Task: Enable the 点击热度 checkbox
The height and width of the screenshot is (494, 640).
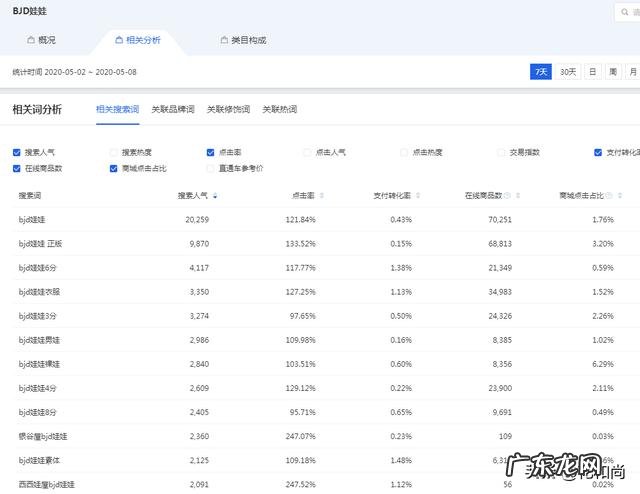Action: (404, 152)
